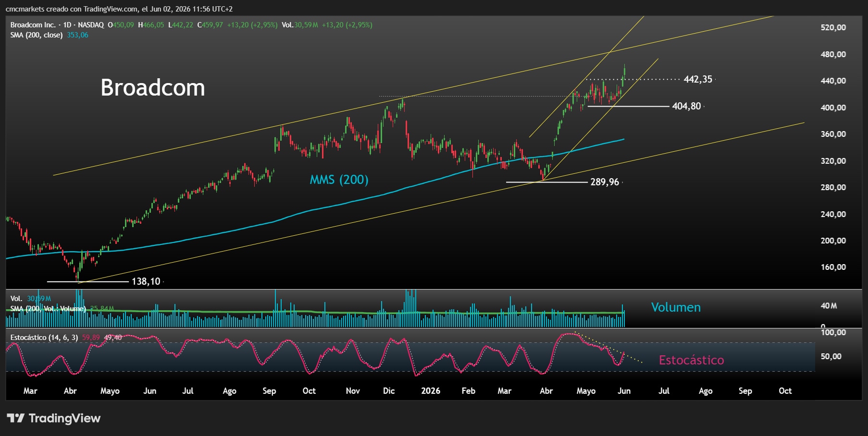Click the TradingView logo at the bottom
The image size is (868, 436).
coord(54,418)
